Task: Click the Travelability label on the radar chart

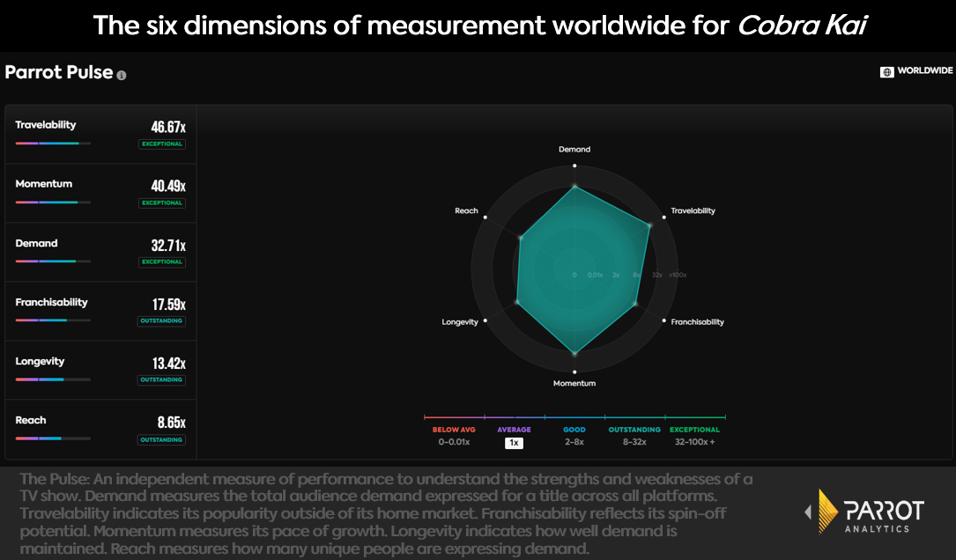Action: [693, 210]
